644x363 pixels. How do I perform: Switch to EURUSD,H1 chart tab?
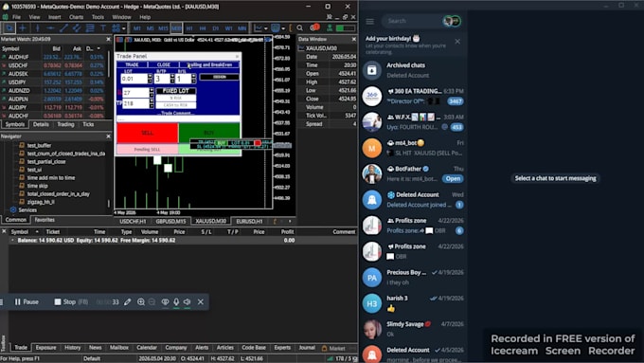249,221
